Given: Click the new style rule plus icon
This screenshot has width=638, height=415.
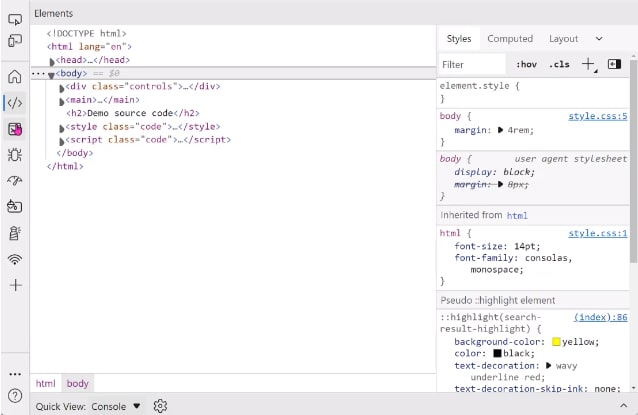Looking at the screenshot, I should (x=588, y=64).
